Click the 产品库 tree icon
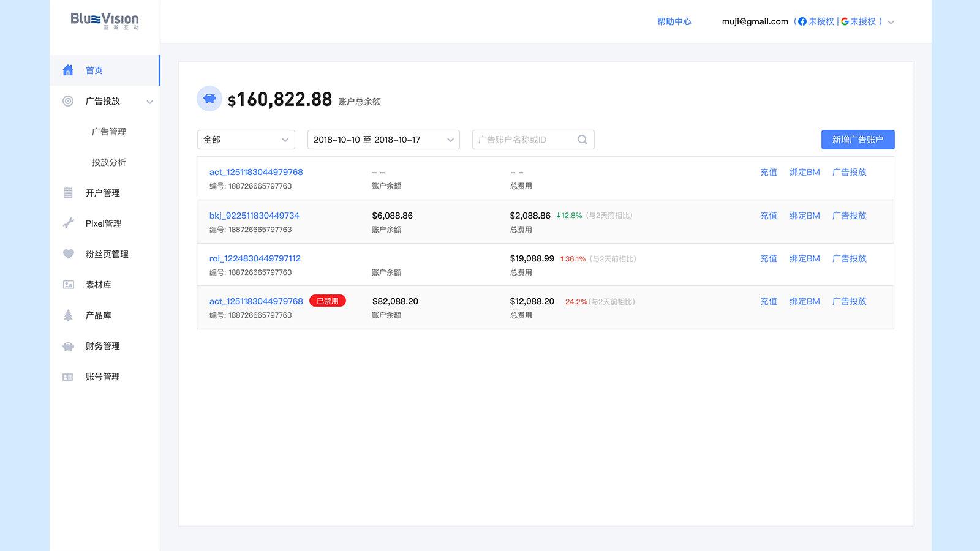The image size is (980, 551). pos(68,315)
